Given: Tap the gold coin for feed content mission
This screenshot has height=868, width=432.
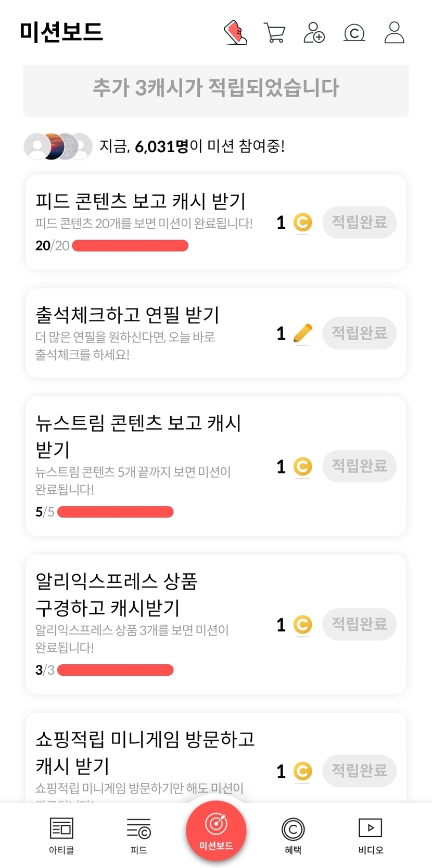Looking at the screenshot, I should [x=302, y=222].
